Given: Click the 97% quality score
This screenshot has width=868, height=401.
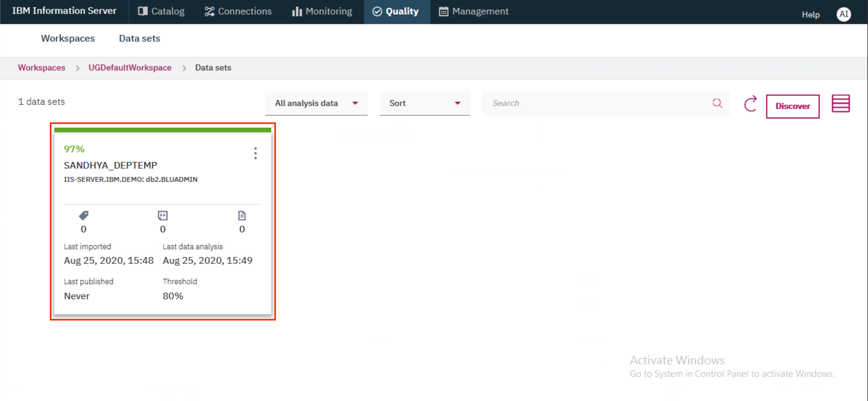Looking at the screenshot, I should (74, 149).
